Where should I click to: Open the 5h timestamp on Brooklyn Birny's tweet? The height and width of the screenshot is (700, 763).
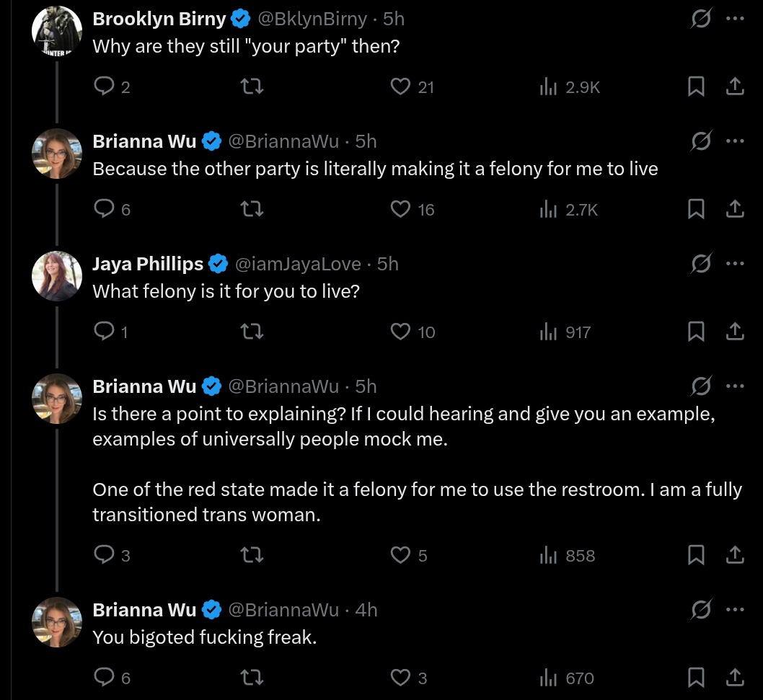394,19
